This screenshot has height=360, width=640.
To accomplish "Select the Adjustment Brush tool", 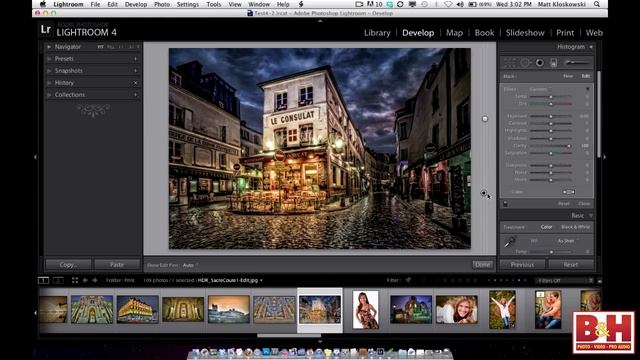I will [x=577, y=62].
